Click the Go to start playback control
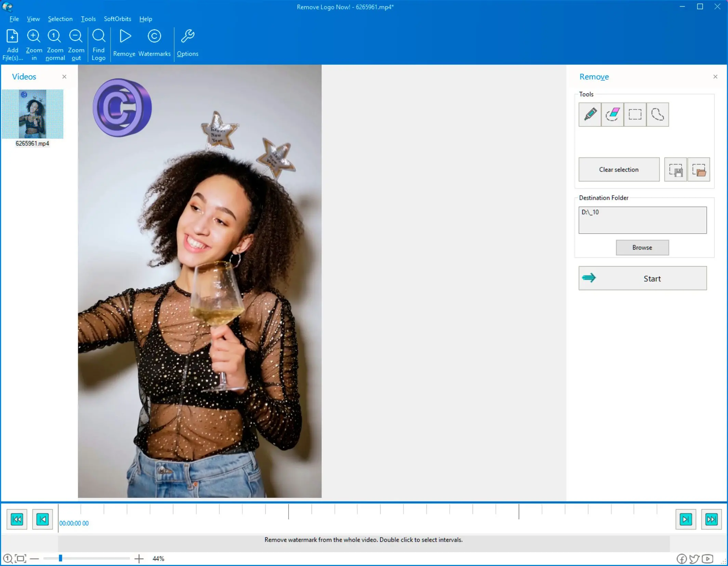728x566 pixels. 16,519
